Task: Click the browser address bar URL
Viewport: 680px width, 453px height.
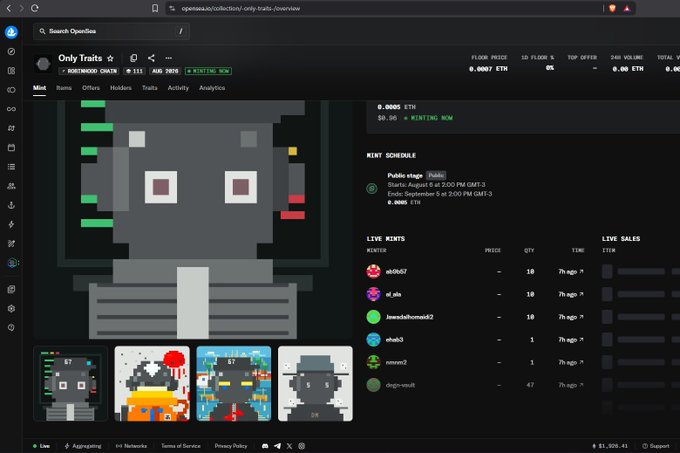Action: pos(241,8)
